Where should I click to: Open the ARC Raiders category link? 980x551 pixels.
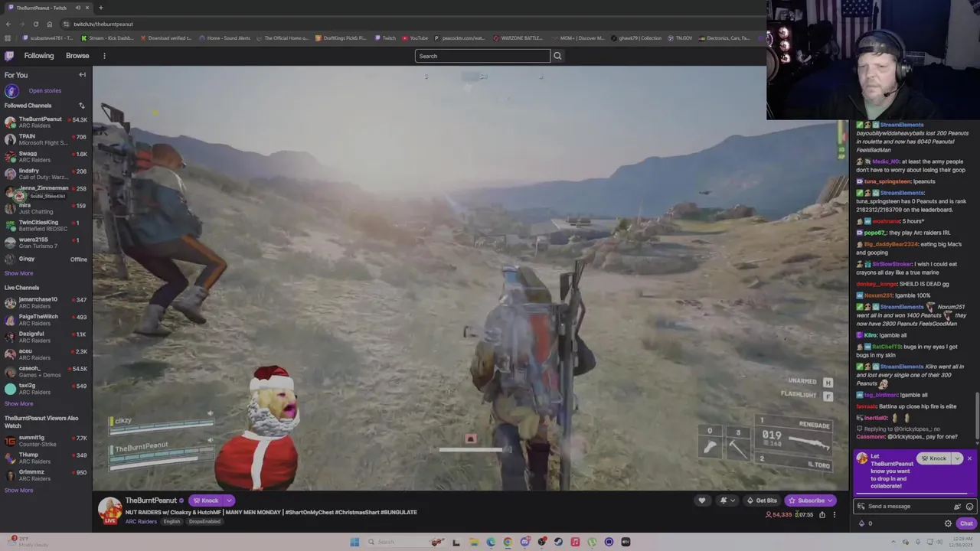point(141,522)
